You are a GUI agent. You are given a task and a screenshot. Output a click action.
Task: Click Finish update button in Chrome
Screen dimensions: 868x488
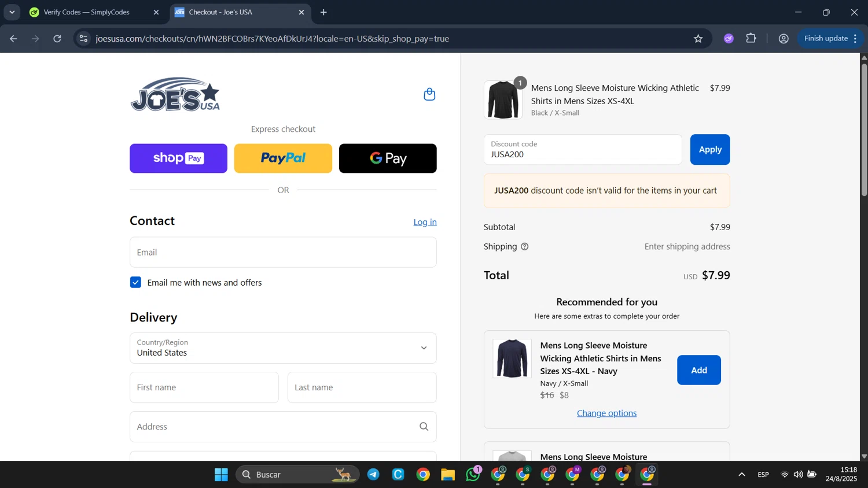tap(826, 39)
